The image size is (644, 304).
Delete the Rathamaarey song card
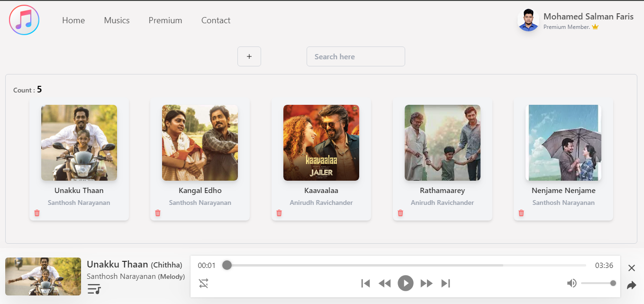[x=400, y=213]
